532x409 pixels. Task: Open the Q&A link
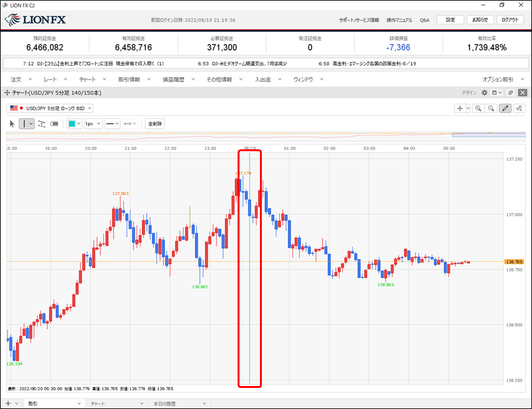425,20
